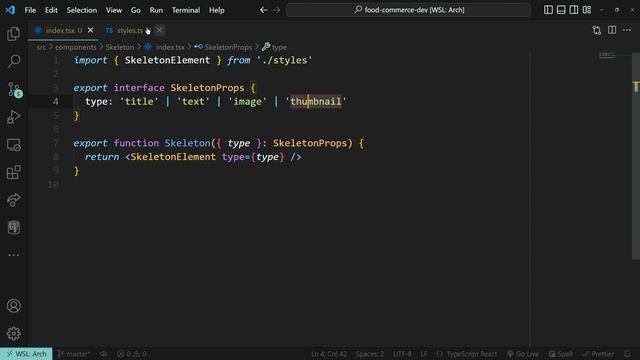The width and height of the screenshot is (640, 360).
Task: Toggle the bottom panel layout icon
Action: pos(561,10)
